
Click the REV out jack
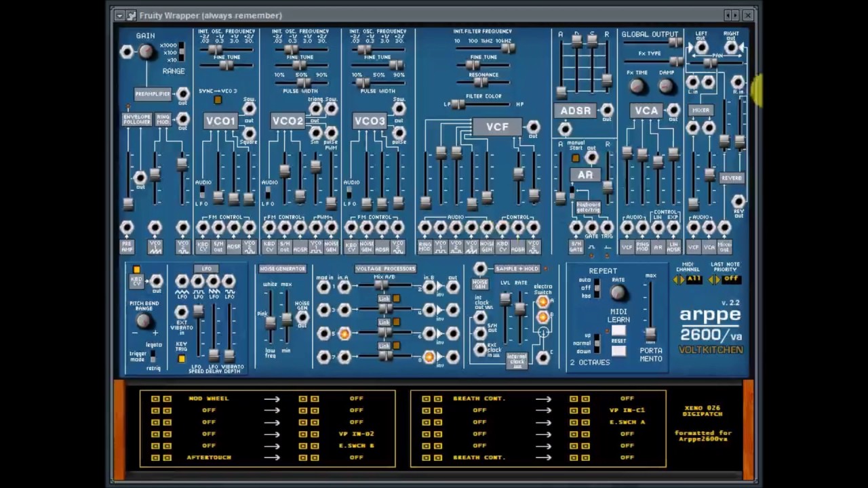click(x=738, y=201)
